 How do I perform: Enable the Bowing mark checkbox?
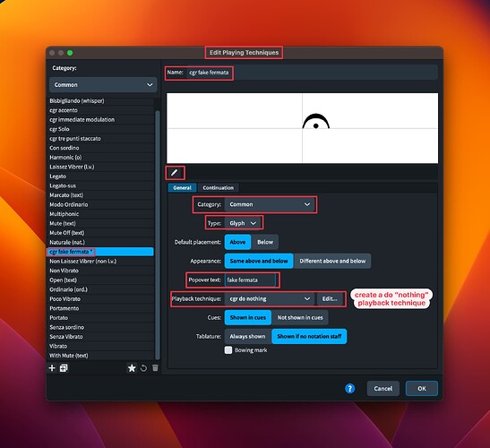pyautogui.click(x=228, y=350)
